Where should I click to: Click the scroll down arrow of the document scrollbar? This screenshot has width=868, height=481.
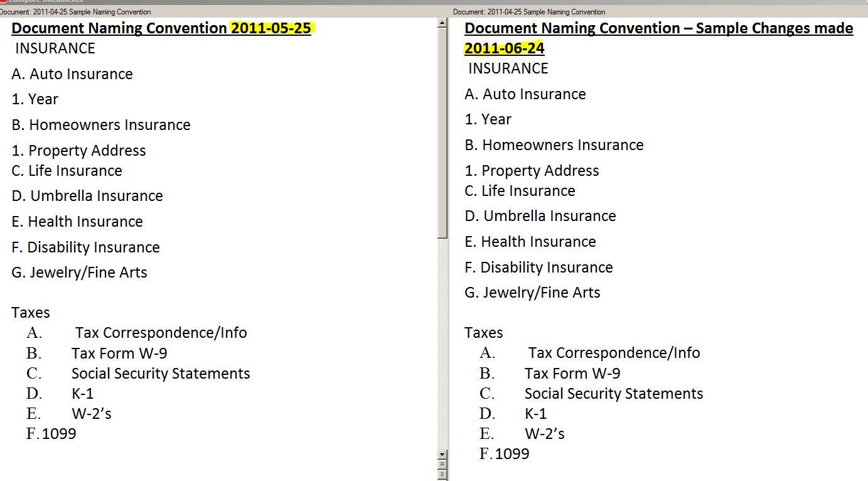pyautogui.click(x=442, y=454)
